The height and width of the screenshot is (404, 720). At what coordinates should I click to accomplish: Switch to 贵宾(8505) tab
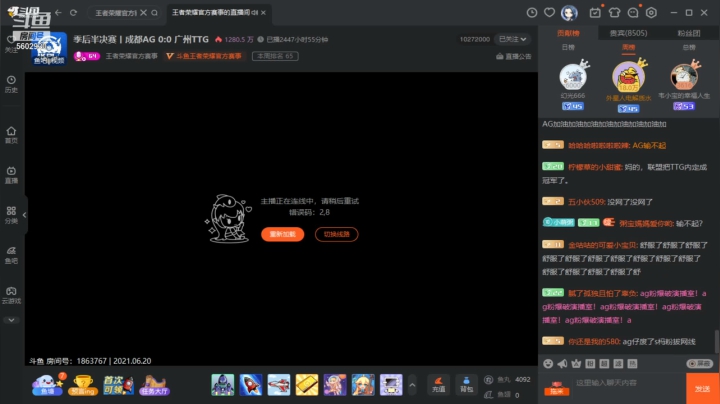628,33
